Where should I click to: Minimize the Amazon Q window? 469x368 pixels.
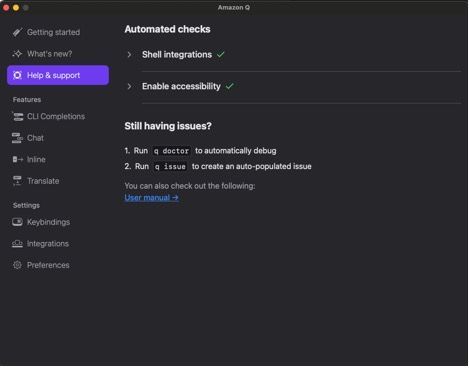click(16, 7)
